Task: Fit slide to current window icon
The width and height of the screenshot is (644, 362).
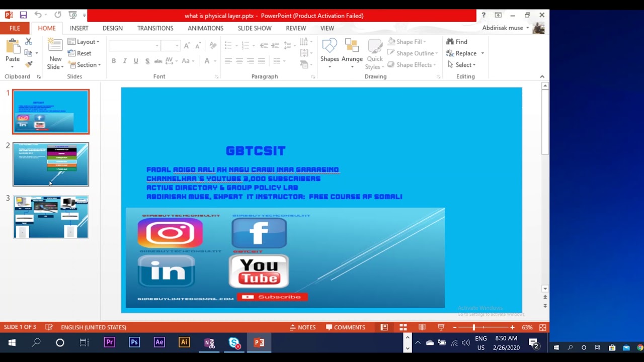Action: coord(542,327)
